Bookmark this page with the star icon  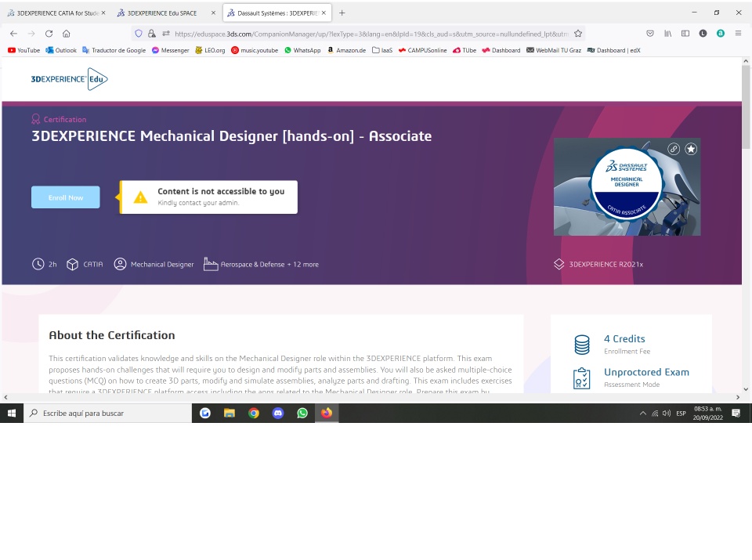click(578, 34)
